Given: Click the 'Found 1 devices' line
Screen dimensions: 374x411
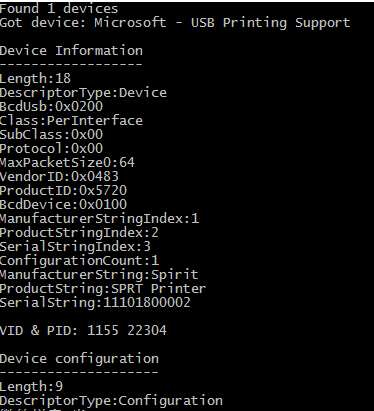Looking at the screenshot, I should [59, 8].
